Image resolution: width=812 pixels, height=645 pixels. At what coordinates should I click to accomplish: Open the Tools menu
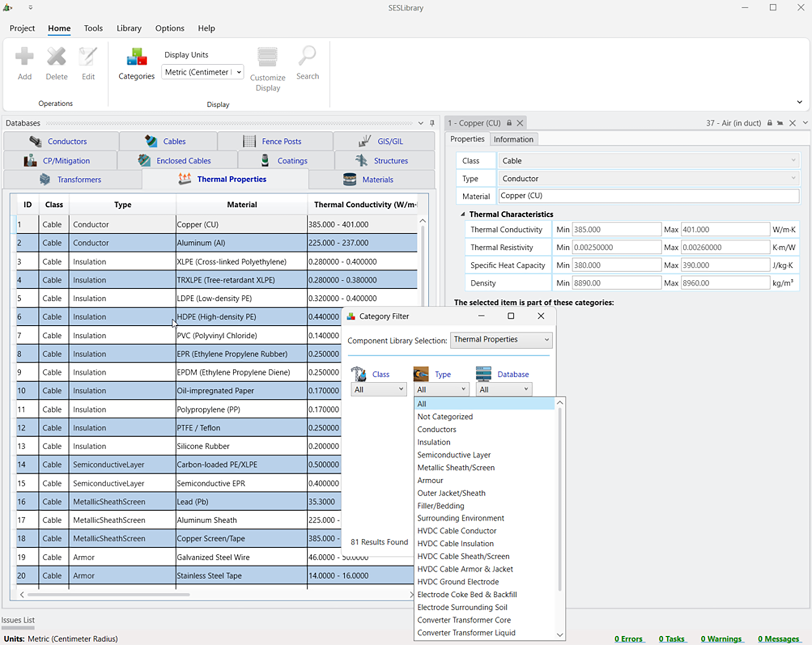93,28
